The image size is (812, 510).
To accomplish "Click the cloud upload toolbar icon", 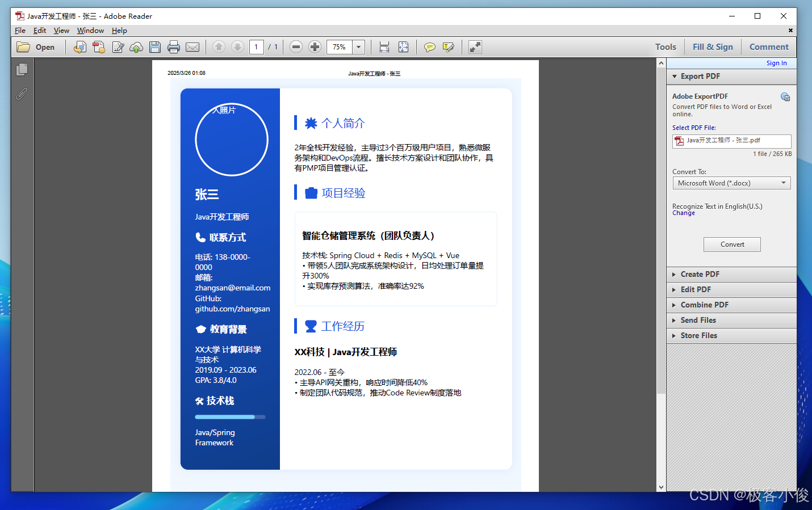I will [x=136, y=47].
